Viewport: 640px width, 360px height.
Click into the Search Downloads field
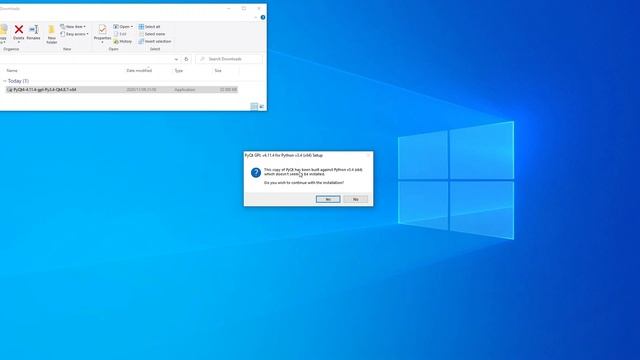coord(229,59)
